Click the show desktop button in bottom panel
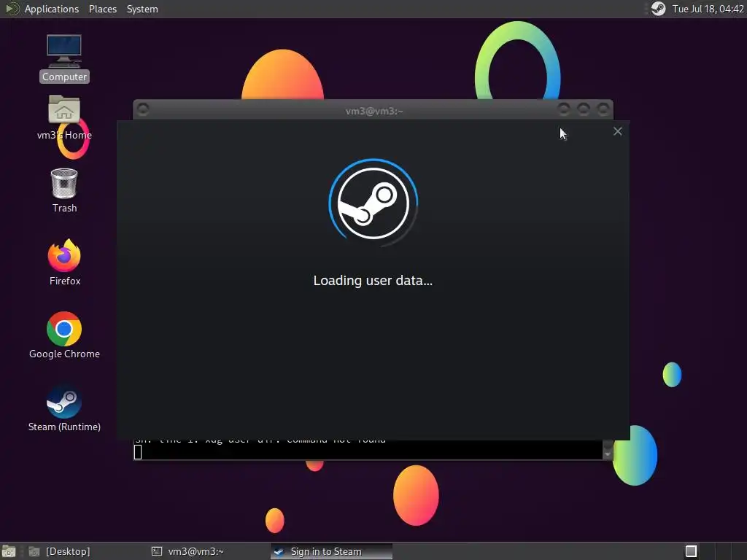Screen dimensions: 747x560 9,551
